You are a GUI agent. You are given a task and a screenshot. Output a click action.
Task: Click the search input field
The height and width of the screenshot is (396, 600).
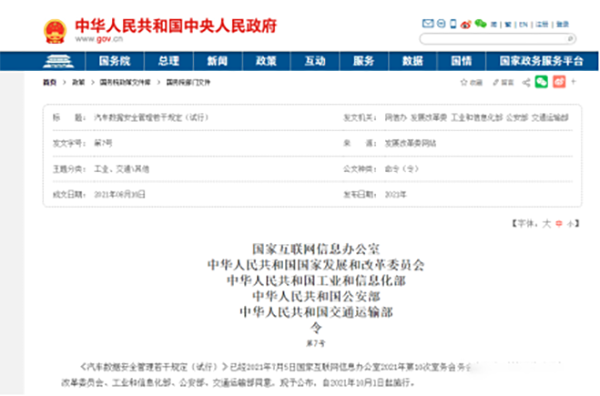[x=497, y=39]
